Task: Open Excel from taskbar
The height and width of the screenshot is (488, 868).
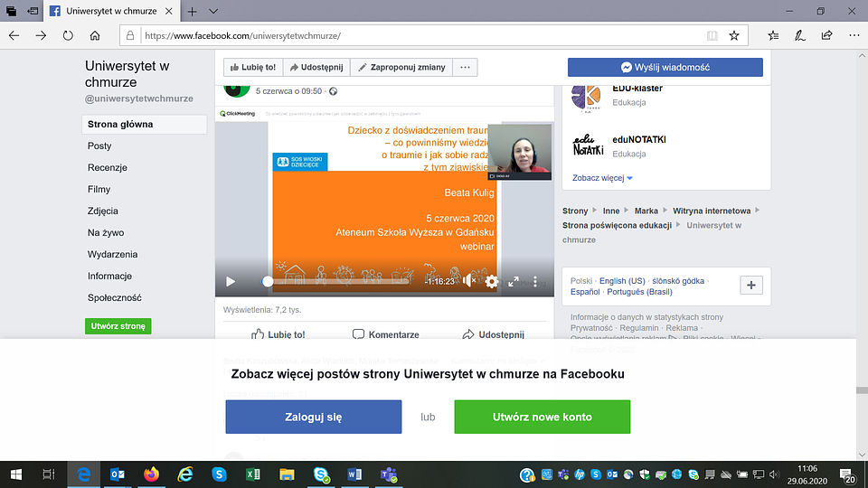Action: (x=253, y=474)
